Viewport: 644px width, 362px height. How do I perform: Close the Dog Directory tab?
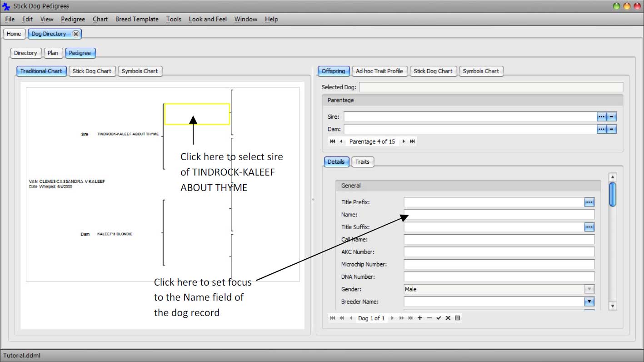75,34
